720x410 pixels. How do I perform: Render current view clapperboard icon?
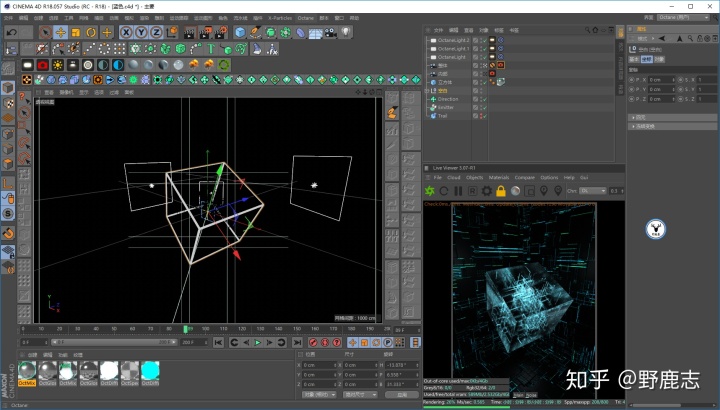pyautogui.click(x=190, y=32)
